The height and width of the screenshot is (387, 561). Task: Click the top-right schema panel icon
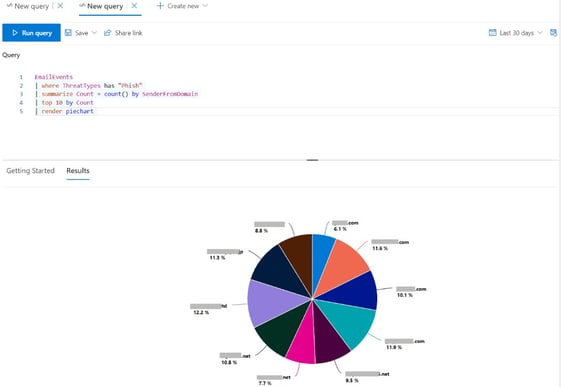click(553, 33)
